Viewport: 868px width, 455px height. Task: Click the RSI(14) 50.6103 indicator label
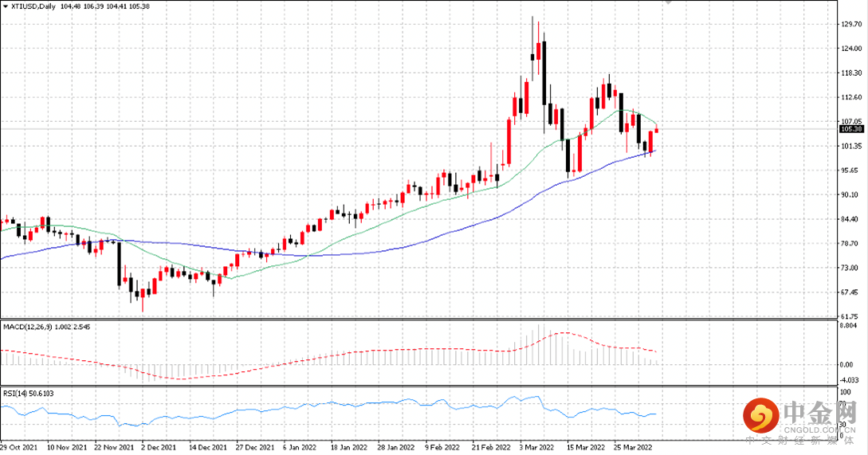[x=29, y=394]
